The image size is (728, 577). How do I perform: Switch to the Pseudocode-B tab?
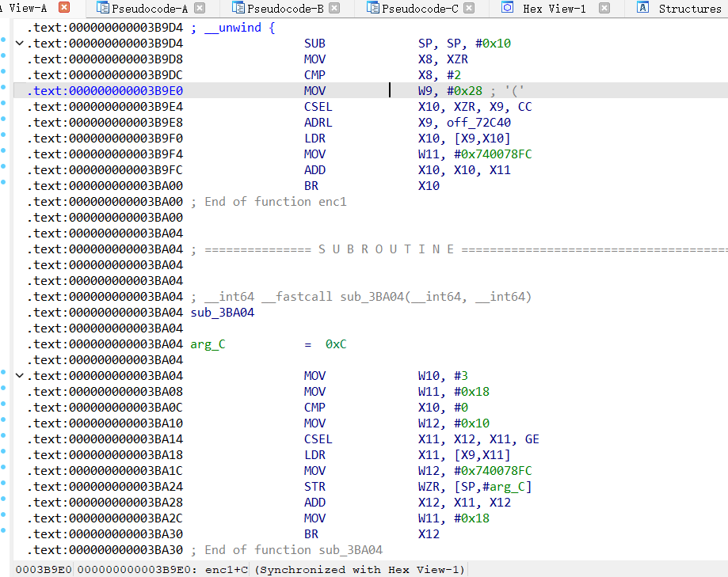point(285,9)
